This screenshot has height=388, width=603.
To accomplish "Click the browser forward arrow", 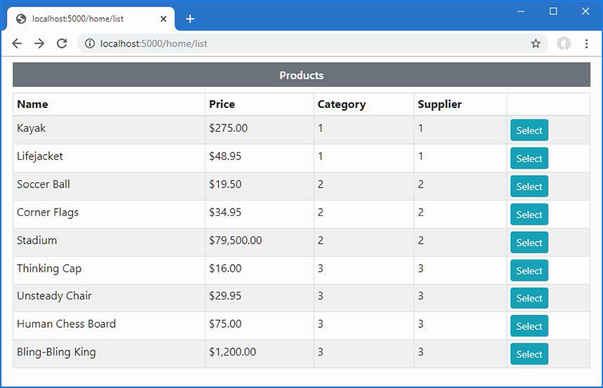I will coord(39,43).
